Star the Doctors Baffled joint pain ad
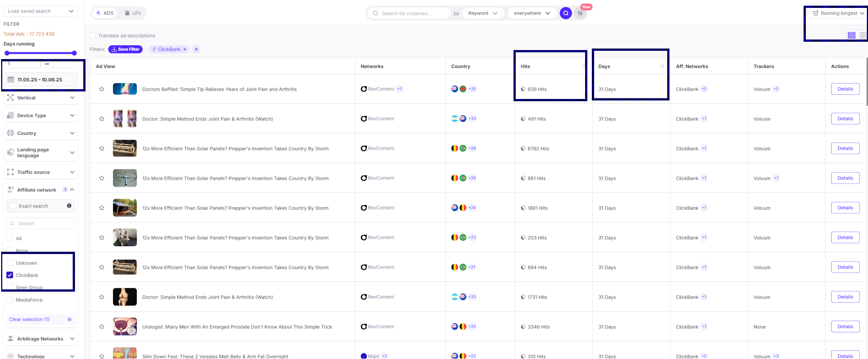The height and width of the screenshot is (359, 868). [x=102, y=89]
